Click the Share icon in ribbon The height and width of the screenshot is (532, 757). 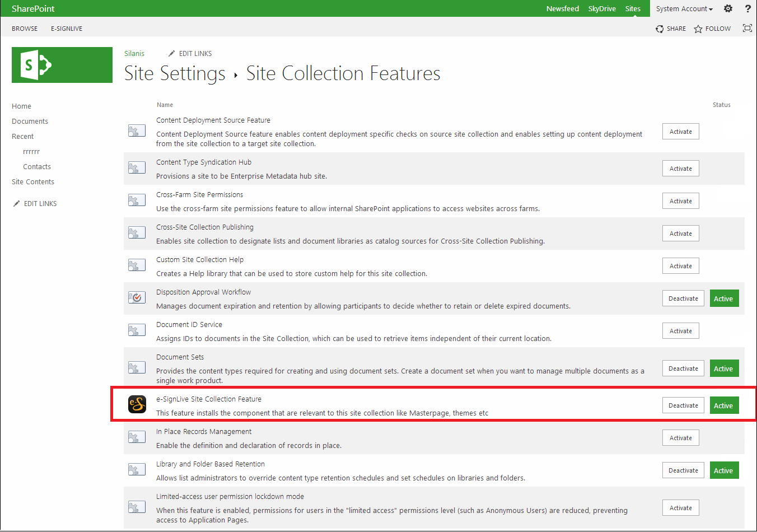(x=660, y=29)
